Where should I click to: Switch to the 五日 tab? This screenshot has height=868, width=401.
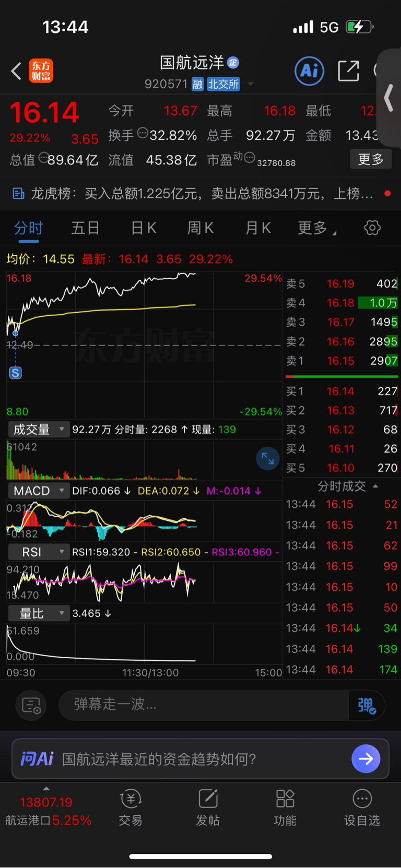click(86, 228)
